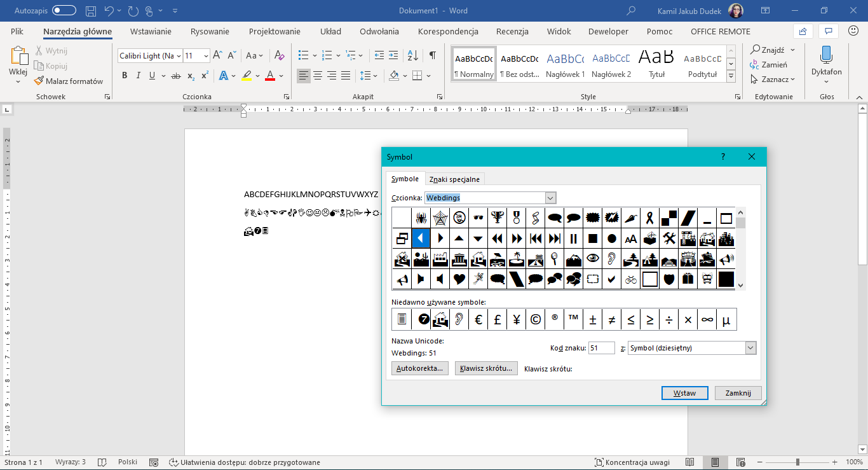Click the Autokorekta button
Viewport: 868px width, 470px height.
coord(420,368)
